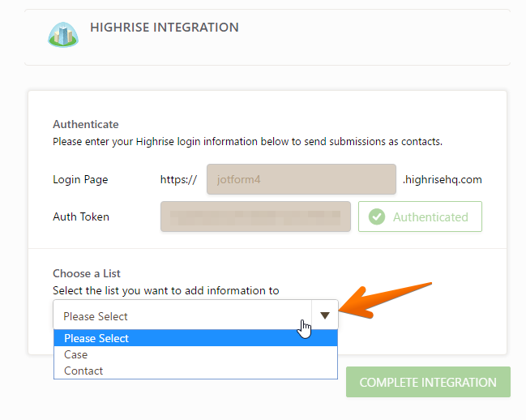Click the "Login Page" field label
526x420 pixels.
[x=80, y=179]
